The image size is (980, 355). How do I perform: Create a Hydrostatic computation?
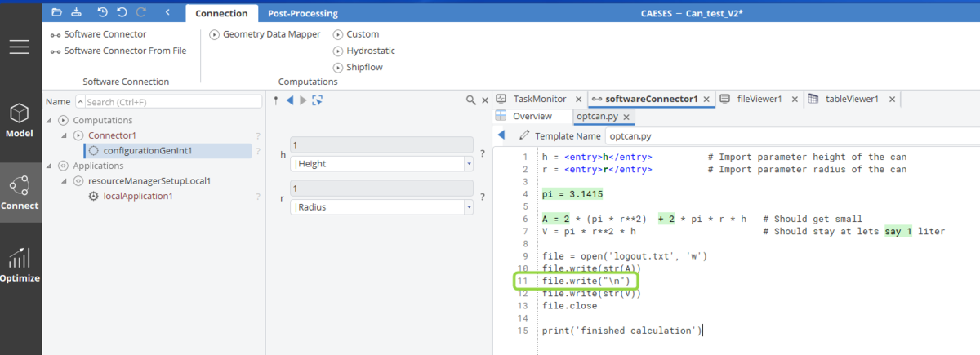(x=364, y=51)
